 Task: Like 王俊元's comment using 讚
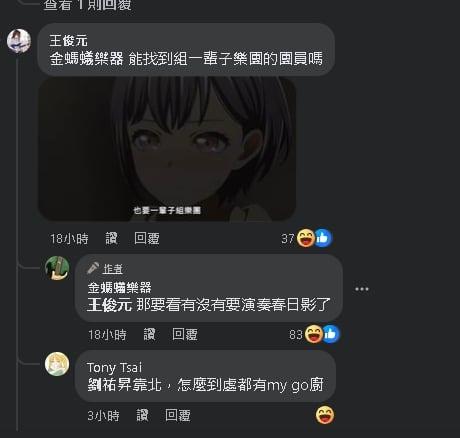click(112, 239)
